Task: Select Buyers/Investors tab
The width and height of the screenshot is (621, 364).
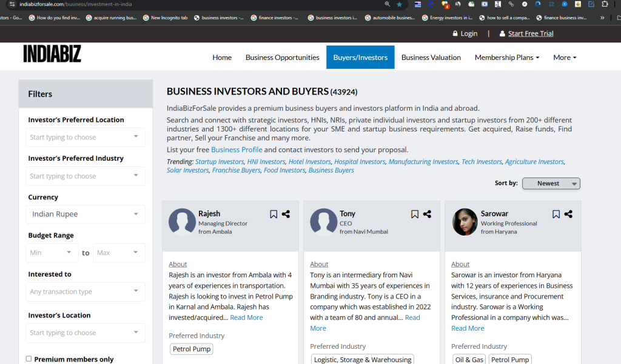Action: pyautogui.click(x=360, y=58)
